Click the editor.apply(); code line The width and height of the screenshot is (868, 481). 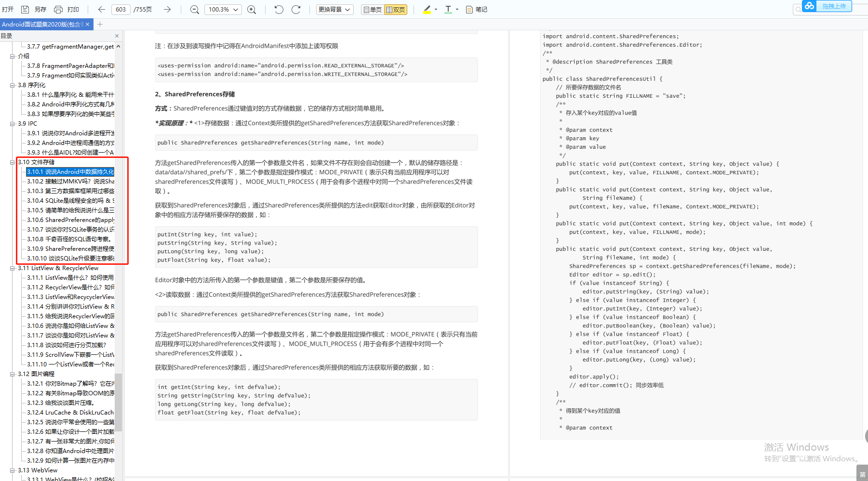pos(594,377)
